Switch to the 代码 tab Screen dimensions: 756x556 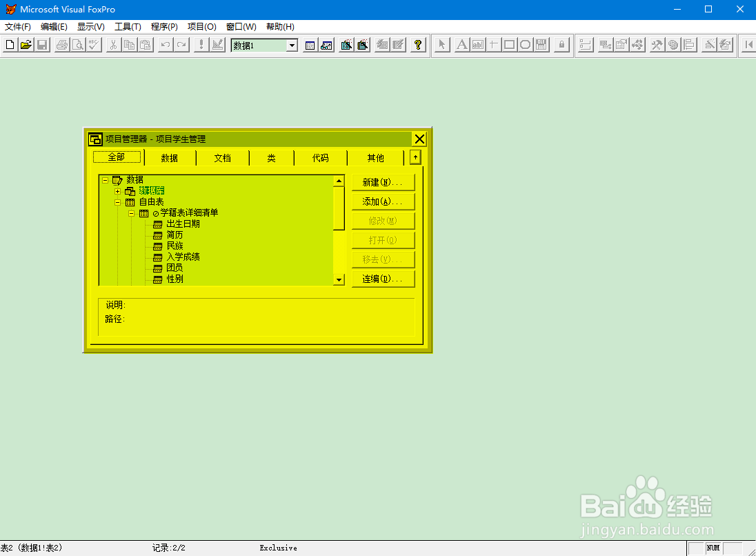(x=321, y=158)
